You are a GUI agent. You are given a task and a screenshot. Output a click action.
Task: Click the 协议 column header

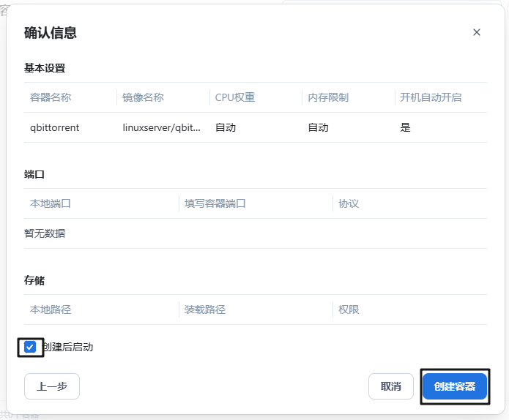tap(349, 203)
